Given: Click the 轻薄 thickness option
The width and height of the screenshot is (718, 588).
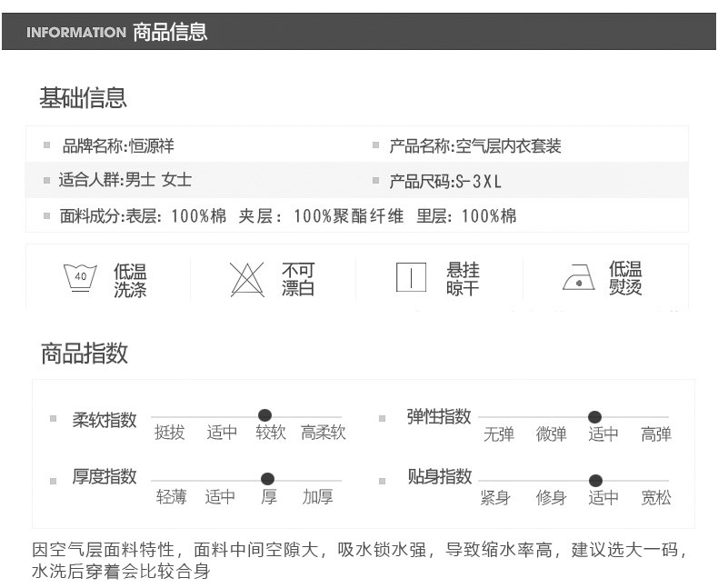Looking at the screenshot, I should pos(171,496).
